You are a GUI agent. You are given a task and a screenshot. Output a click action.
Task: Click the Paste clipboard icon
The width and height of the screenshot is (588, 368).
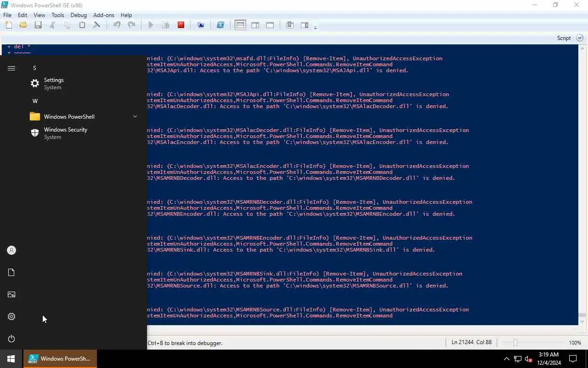[82, 25]
